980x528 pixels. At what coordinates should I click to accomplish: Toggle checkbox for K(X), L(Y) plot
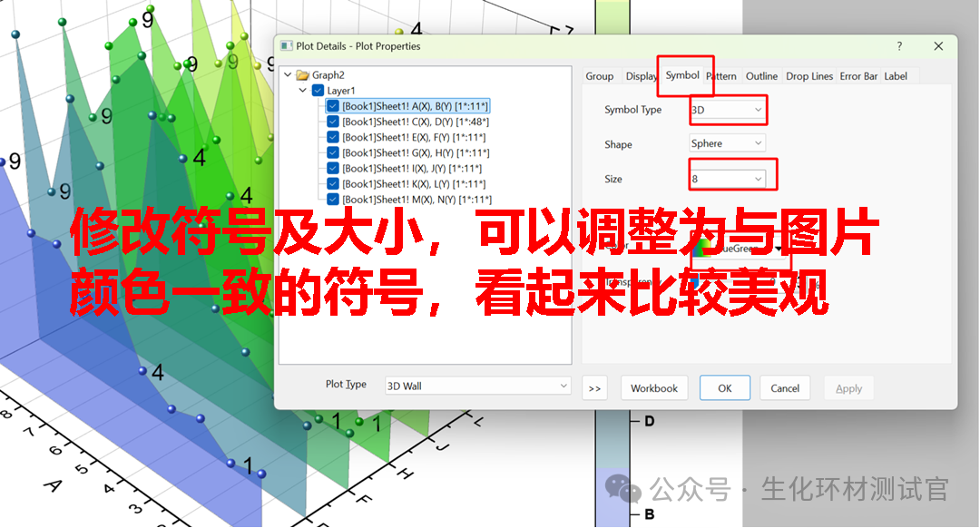(x=333, y=184)
